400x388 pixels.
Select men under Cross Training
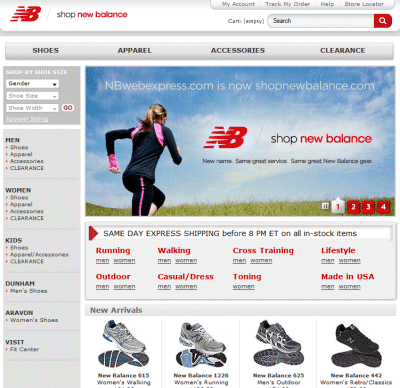(x=239, y=261)
